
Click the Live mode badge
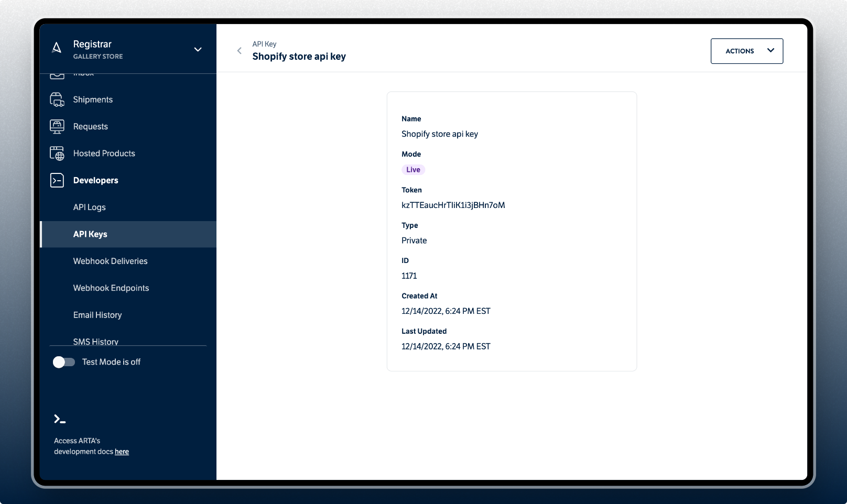[x=413, y=169]
